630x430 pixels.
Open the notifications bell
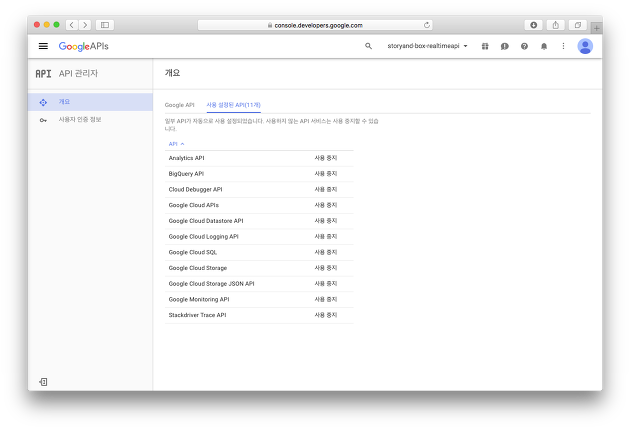544,46
